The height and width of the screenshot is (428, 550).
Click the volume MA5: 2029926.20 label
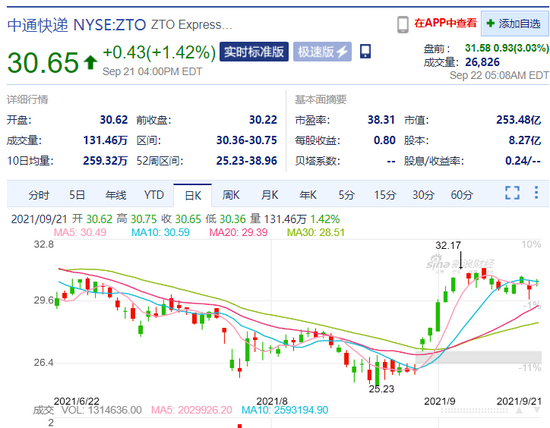[x=192, y=410]
